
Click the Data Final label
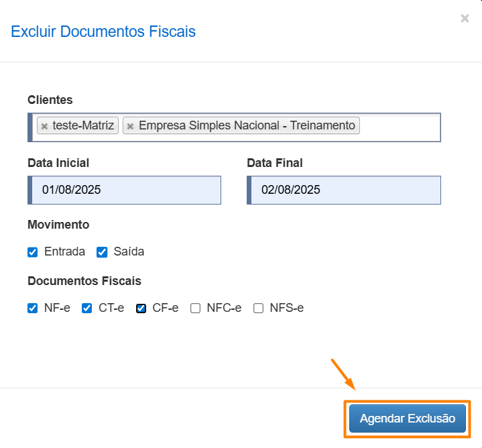click(x=275, y=163)
